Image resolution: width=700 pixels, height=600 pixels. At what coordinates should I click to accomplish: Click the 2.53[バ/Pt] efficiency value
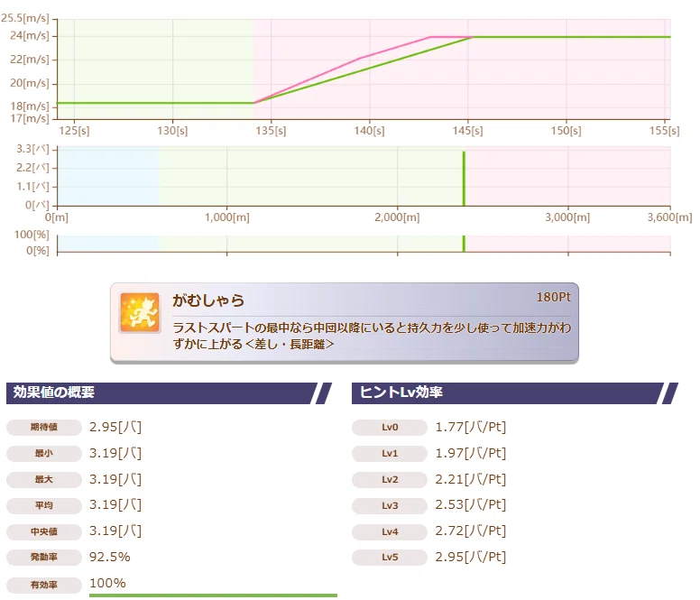[x=471, y=505]
